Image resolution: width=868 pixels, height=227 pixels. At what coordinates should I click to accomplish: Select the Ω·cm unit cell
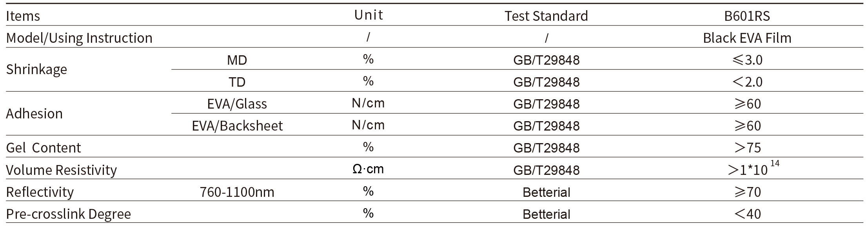click(368, 169)
